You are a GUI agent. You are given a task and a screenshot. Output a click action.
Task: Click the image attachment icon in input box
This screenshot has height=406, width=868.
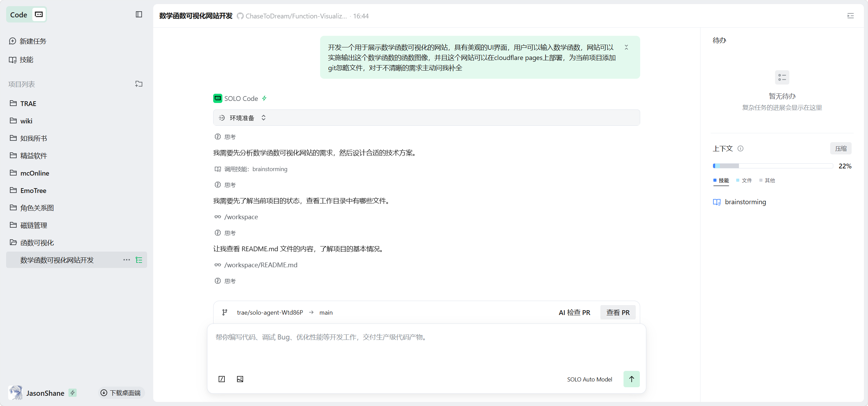240,379
